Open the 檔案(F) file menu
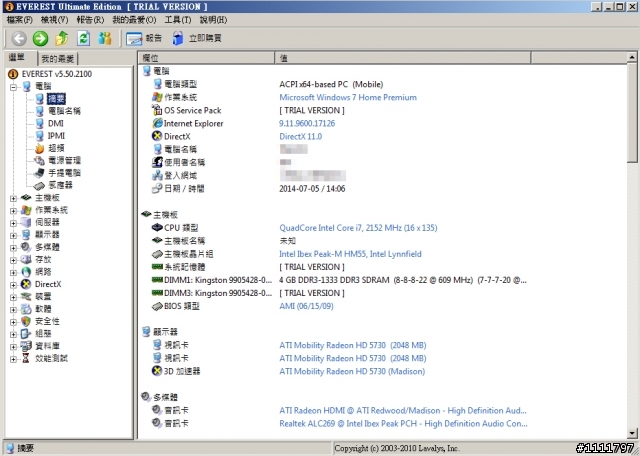The width and height of the screenshot is (640, 456). pos(20,20)
